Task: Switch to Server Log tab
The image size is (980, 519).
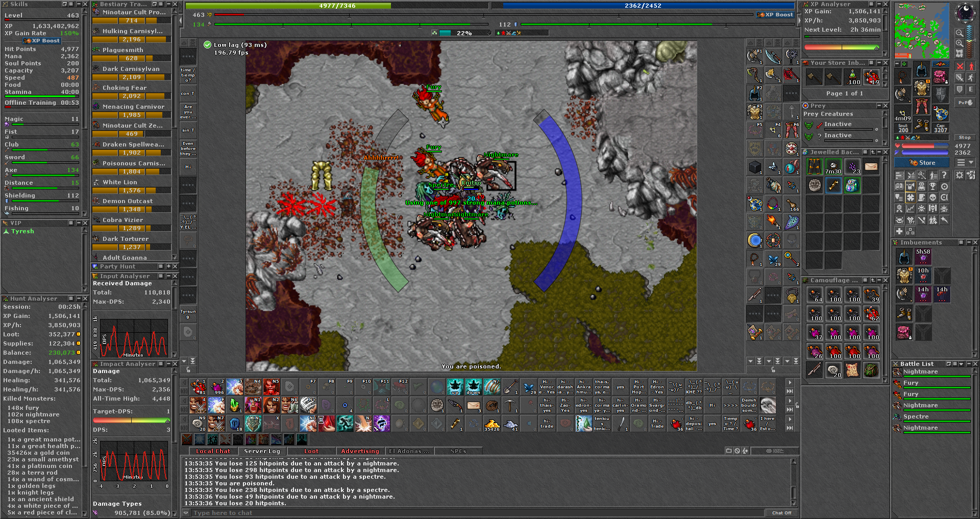Action: pyautogui.click(x=262, y=451)
